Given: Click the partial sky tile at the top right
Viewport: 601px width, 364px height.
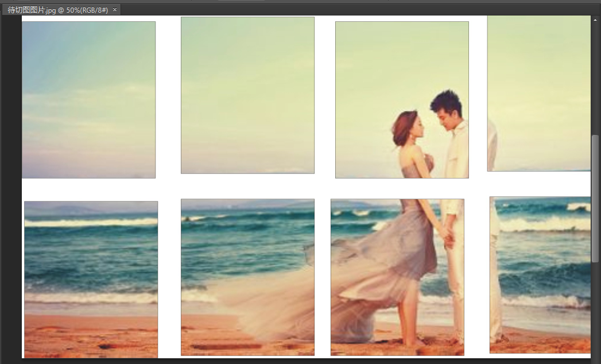Looking at the screenshot, I should coord(539,93).
